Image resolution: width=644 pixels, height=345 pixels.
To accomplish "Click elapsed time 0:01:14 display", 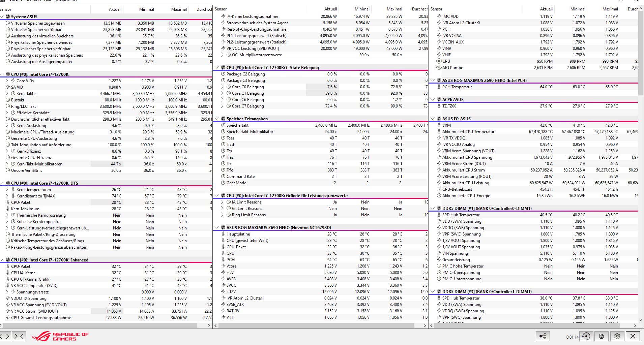I will click(x=572, y=337).
